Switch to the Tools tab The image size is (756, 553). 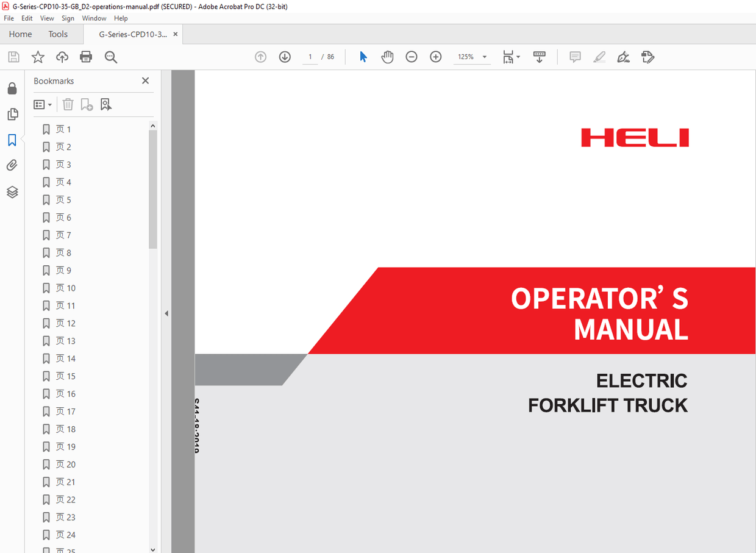tap(58, 34)
